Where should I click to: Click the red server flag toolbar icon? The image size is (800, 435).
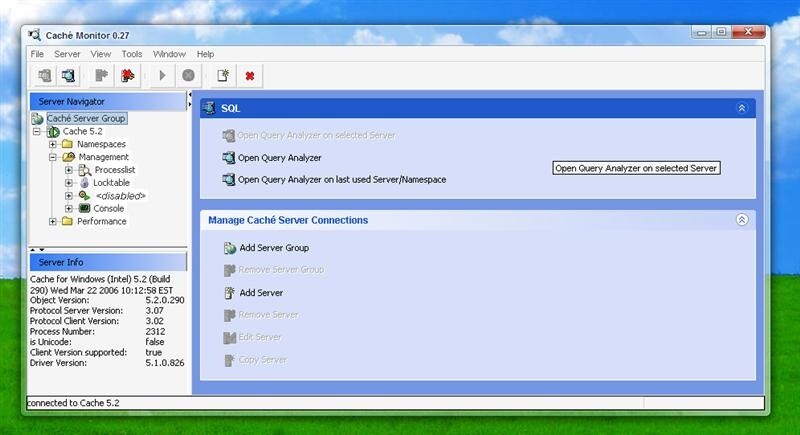(127, 75)
